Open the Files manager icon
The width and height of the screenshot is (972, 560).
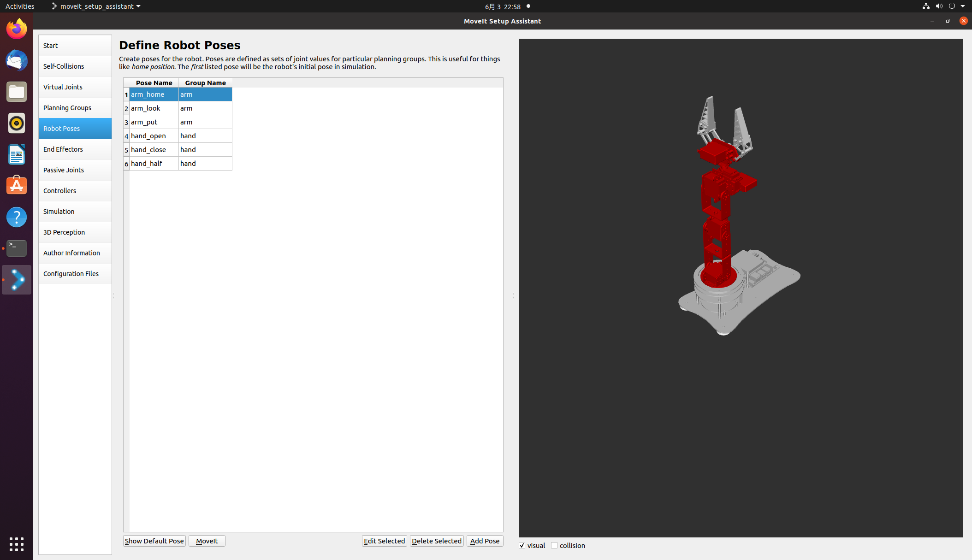click(17, 92)
